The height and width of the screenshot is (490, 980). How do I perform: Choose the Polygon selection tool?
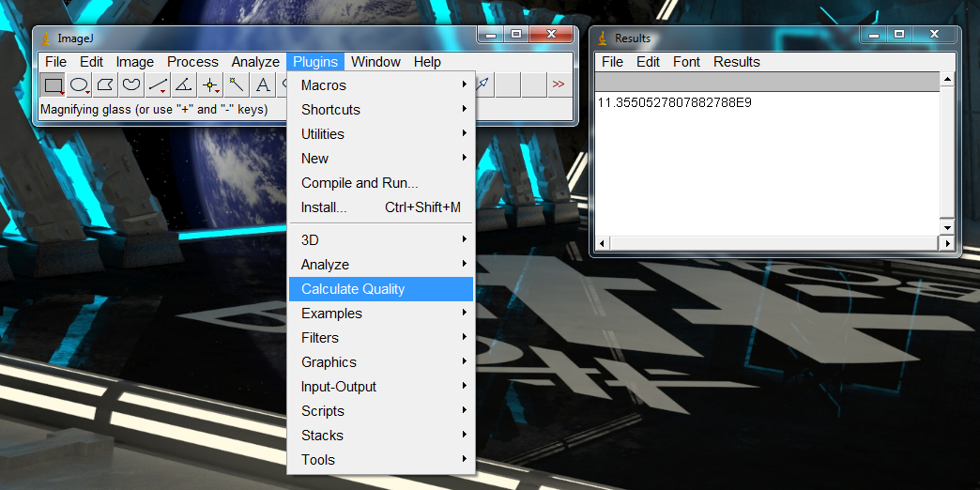[x=106, y=84]
